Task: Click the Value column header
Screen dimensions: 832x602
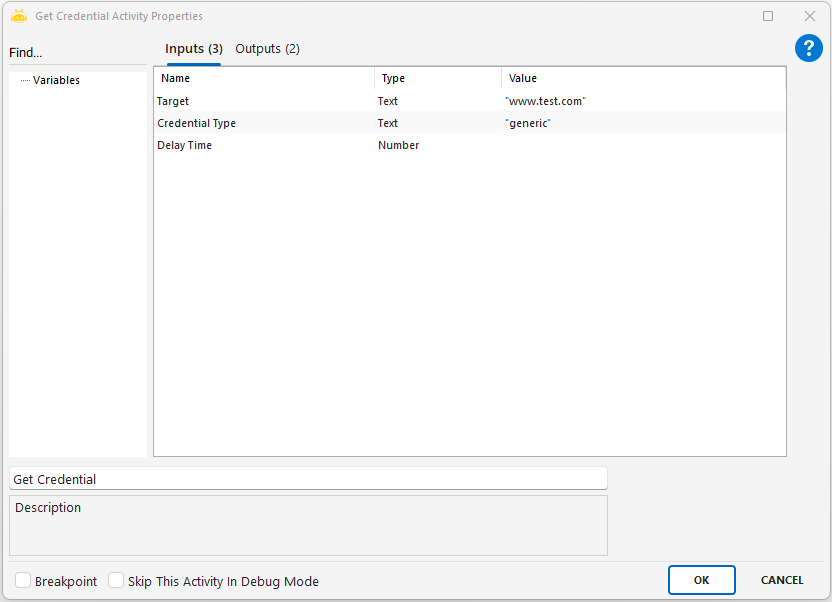Action: (x=643, y=78)
